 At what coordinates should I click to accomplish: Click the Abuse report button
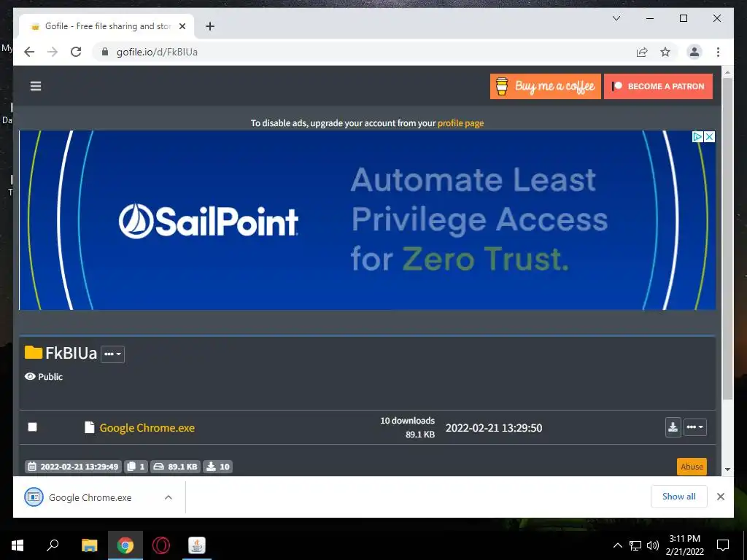[692, 467]
